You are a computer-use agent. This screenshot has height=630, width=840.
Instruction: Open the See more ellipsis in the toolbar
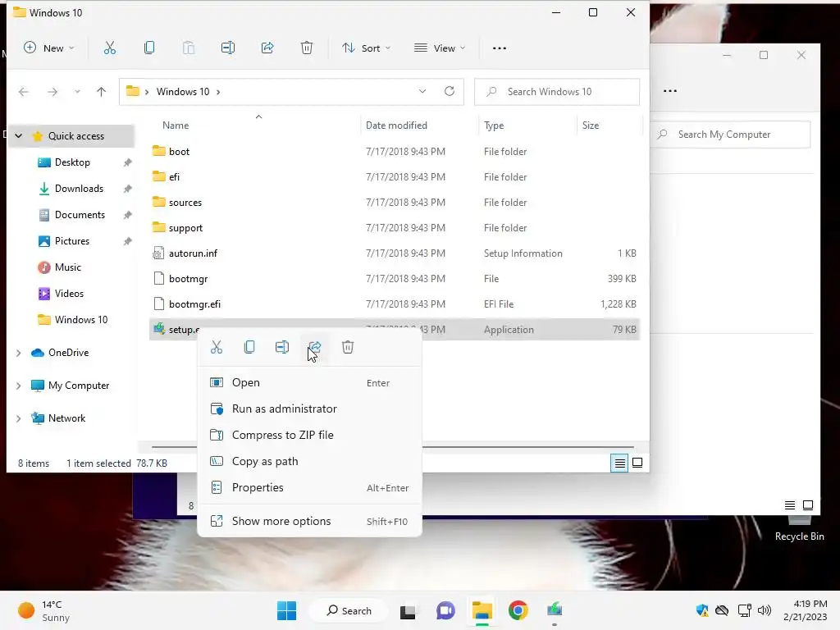(500, 48)
